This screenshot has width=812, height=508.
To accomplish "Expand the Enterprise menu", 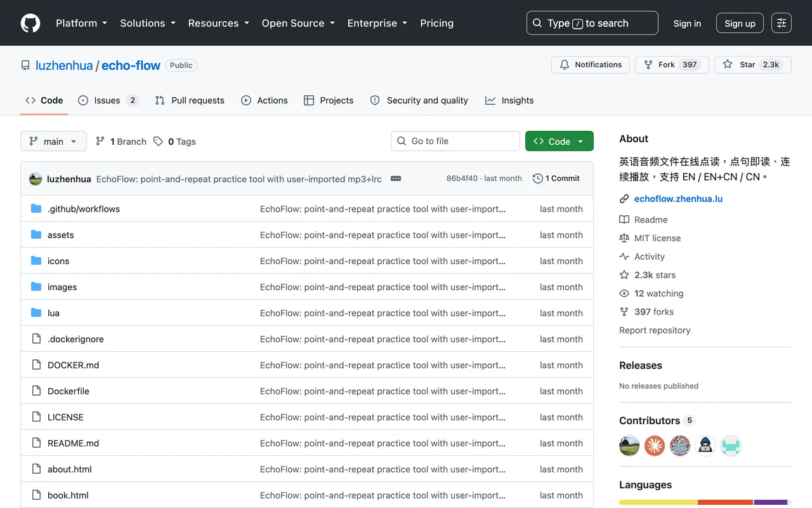I will (x=377, y=23).
